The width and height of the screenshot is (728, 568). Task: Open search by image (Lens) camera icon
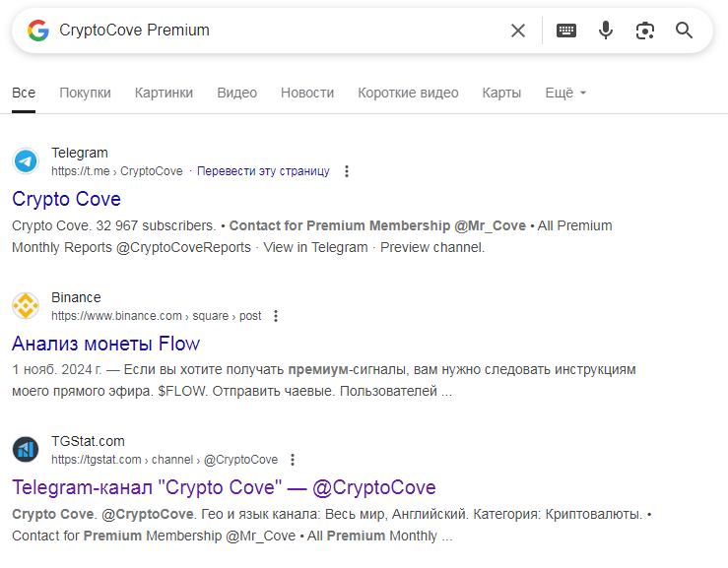click(x=645, y=32)
